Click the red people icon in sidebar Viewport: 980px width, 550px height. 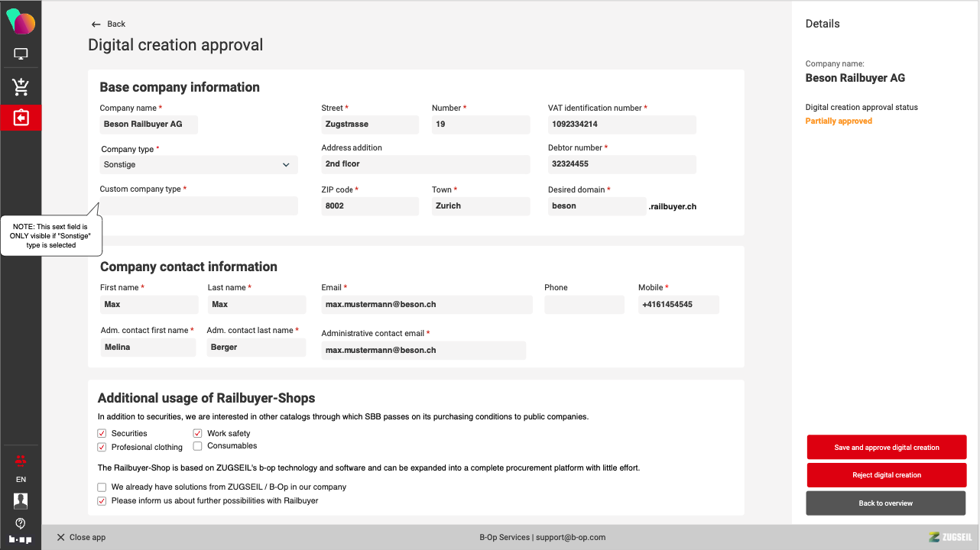pos(21,460)
